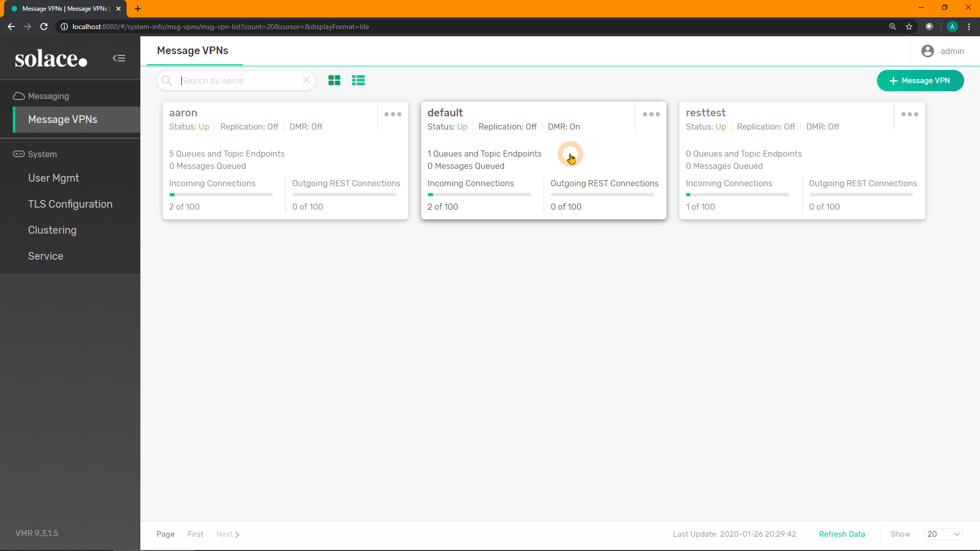Screen dimensions: 980x551
Task: Open browser zoom magnifier icon
Action: coord(892,27)
